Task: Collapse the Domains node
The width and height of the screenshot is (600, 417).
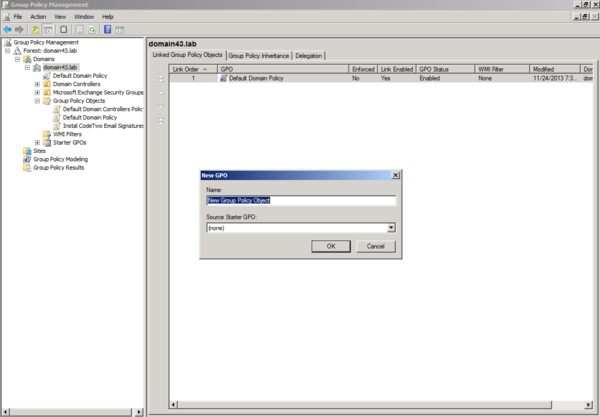Action: point(17,59)
